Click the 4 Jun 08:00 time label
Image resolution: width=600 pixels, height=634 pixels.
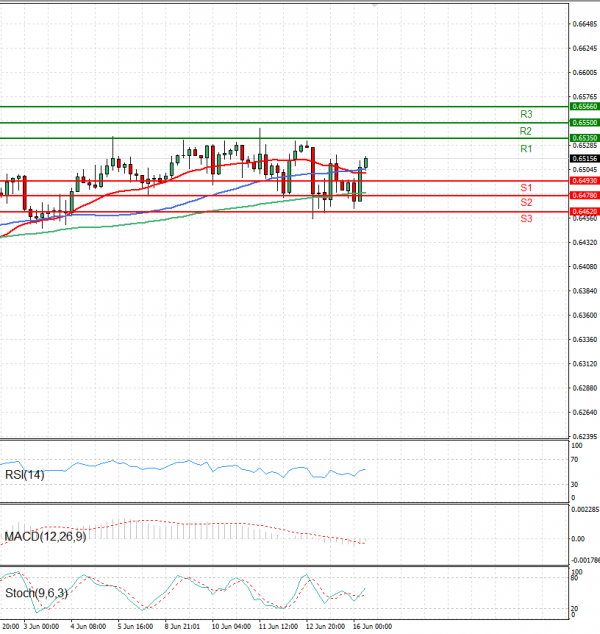point(88,627)
